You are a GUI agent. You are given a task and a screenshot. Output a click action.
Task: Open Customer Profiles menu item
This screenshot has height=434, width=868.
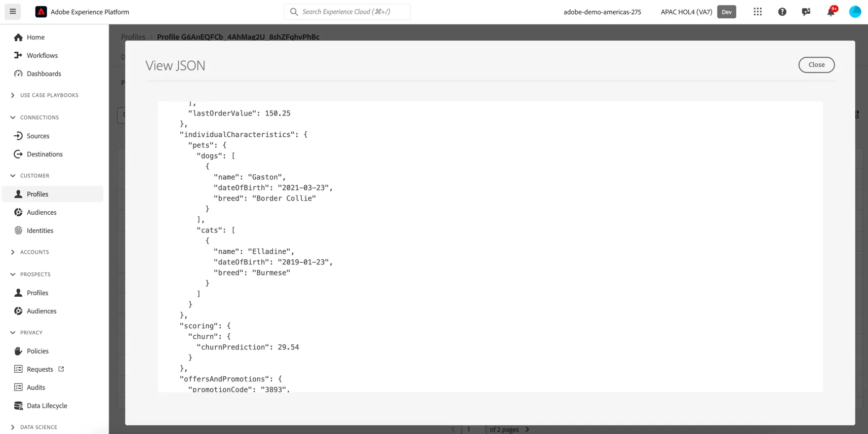point(53,194)
